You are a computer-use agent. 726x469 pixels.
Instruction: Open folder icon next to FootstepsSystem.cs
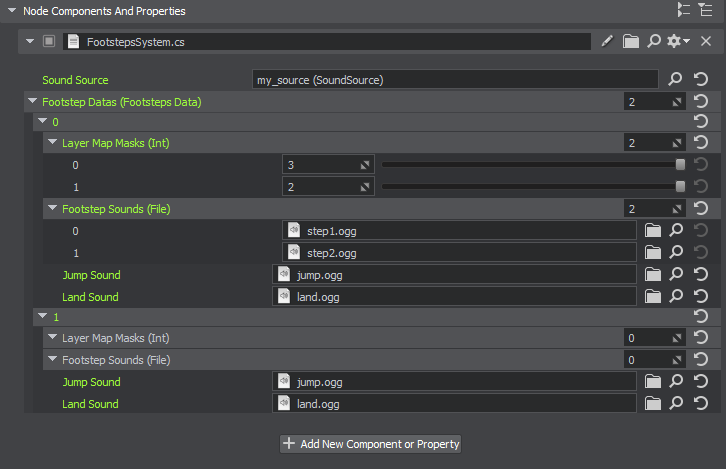[631, 41]
